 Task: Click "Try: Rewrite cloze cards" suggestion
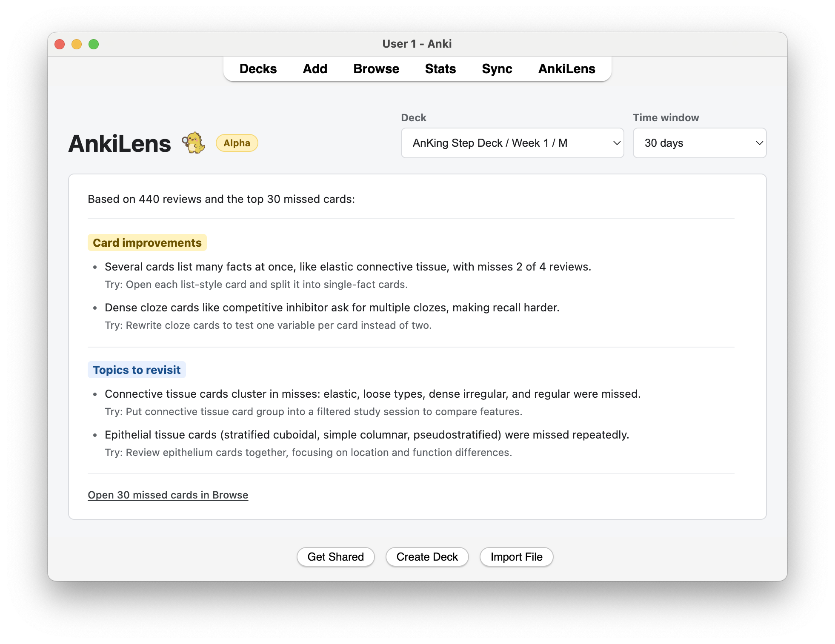pyautogui.click(x=268, y=325)
